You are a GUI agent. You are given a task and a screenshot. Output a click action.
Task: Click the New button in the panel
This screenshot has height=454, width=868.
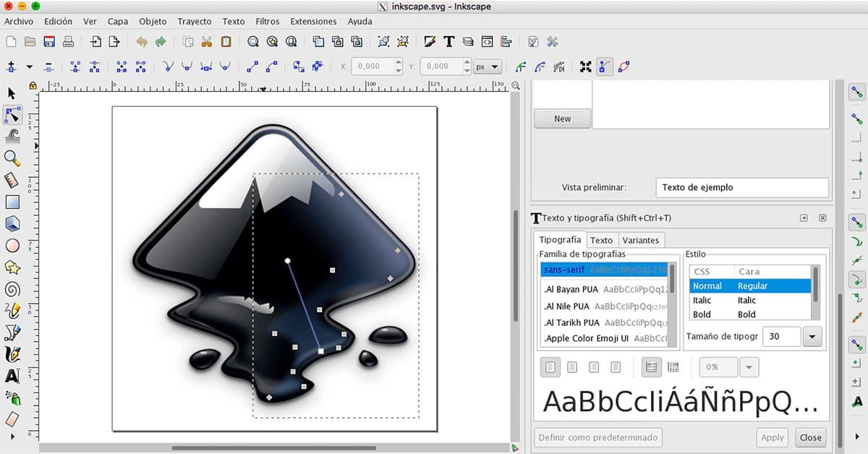[x=562, y=118]
